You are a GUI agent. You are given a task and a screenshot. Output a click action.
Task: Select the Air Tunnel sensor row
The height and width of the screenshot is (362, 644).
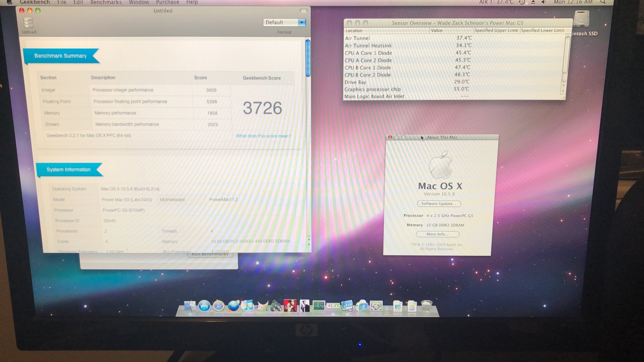click(454, 38)
